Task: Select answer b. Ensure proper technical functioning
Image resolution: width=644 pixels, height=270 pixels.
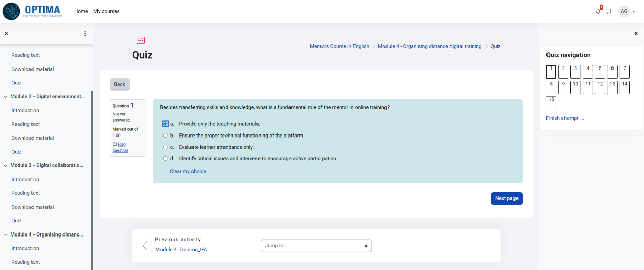Action: (x=165, y=136)
